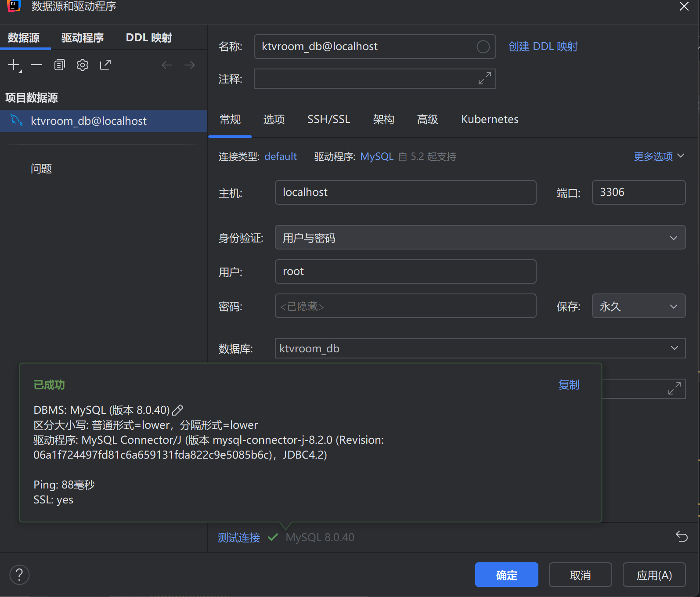700x597 pixels.
Task: Select ktvroom_db@localhost in project data sources
Action: click(x=104, y=121)
